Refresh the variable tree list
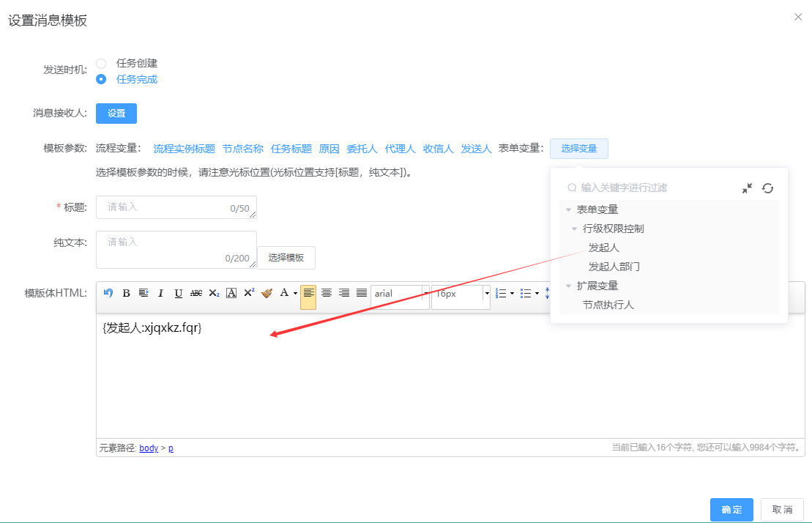The width and height of the screenshot is (812, 523). pos(767,188)
